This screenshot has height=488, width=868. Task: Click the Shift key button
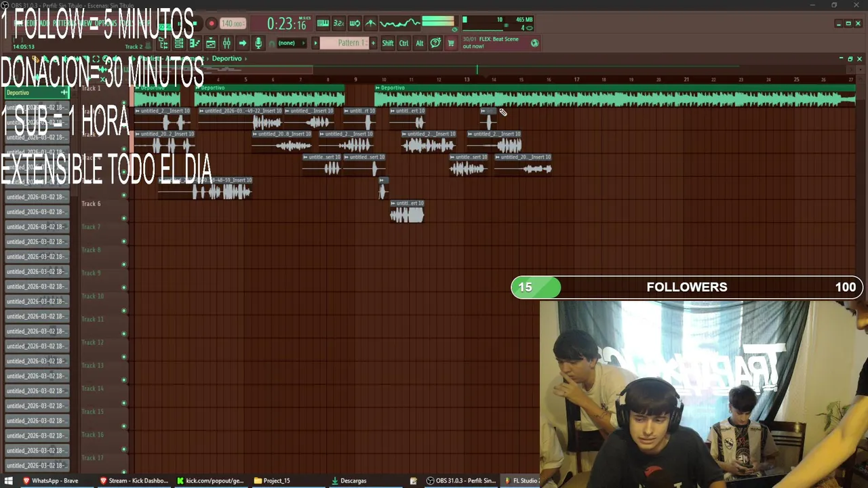pyautogui.click(x=388, y=43)
